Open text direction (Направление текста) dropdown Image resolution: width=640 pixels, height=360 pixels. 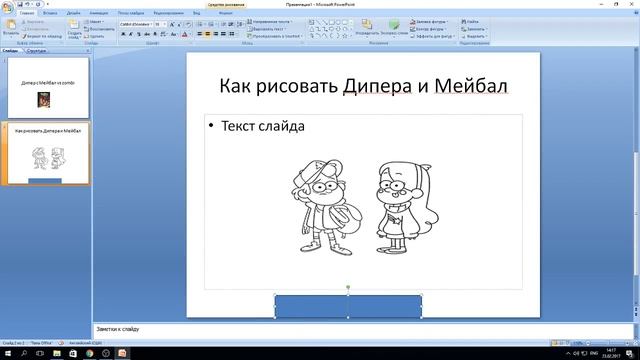[x=270, y=22]
